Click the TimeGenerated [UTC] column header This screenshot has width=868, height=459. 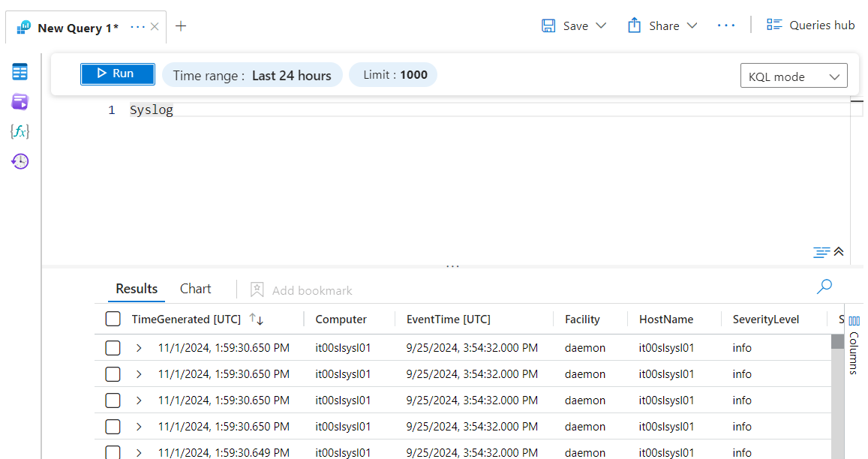186,319
